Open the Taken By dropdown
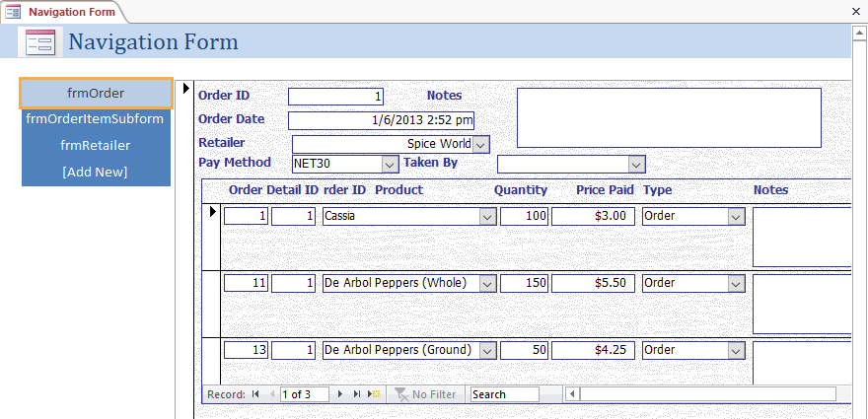 click(637, 165)
